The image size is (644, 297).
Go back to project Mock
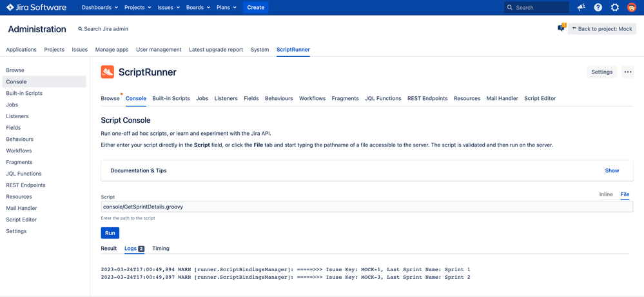coord(602,29)
